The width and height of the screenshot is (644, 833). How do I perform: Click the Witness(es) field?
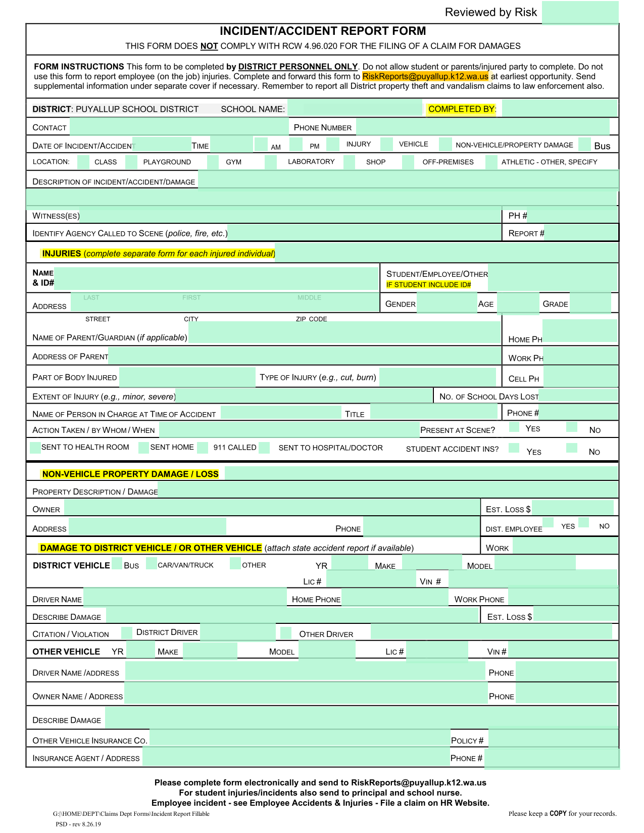(290, 215)
